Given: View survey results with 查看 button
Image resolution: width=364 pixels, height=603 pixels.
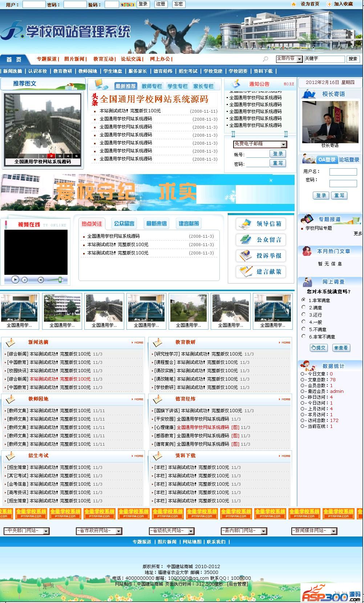Looking at the screenshot, I should (x=341, y=348).
